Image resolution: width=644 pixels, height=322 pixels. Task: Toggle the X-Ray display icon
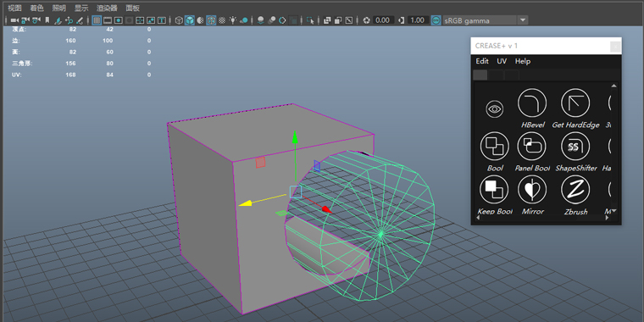tap(327, 20)
